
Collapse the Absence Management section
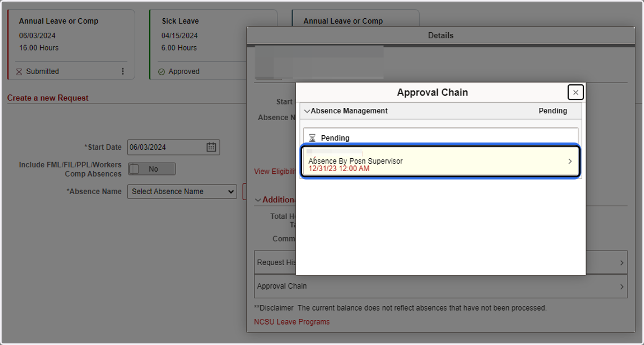(308, 111)
